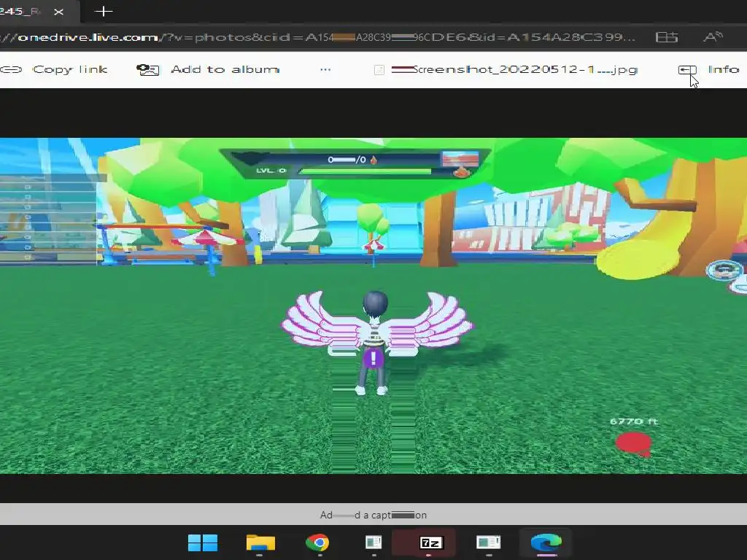Open File Explorer from the taskbar
Screen dimensions: 747x560
[260, 542]
